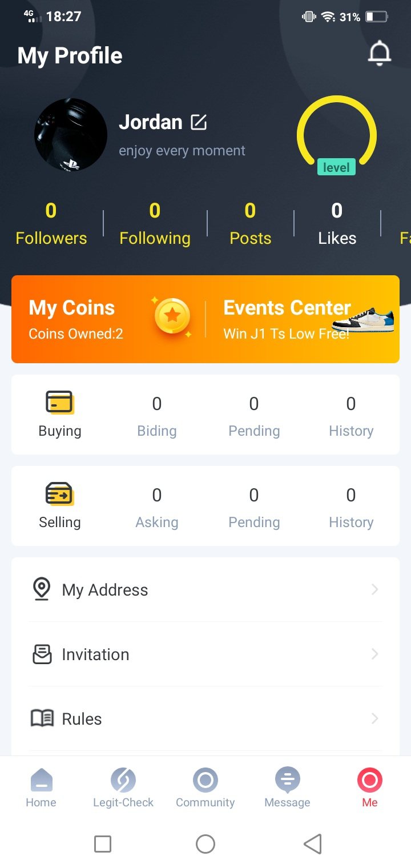Tap the Invitation envelope icon
The height and width of the screenshot is (868, 411).
(42, 654)
